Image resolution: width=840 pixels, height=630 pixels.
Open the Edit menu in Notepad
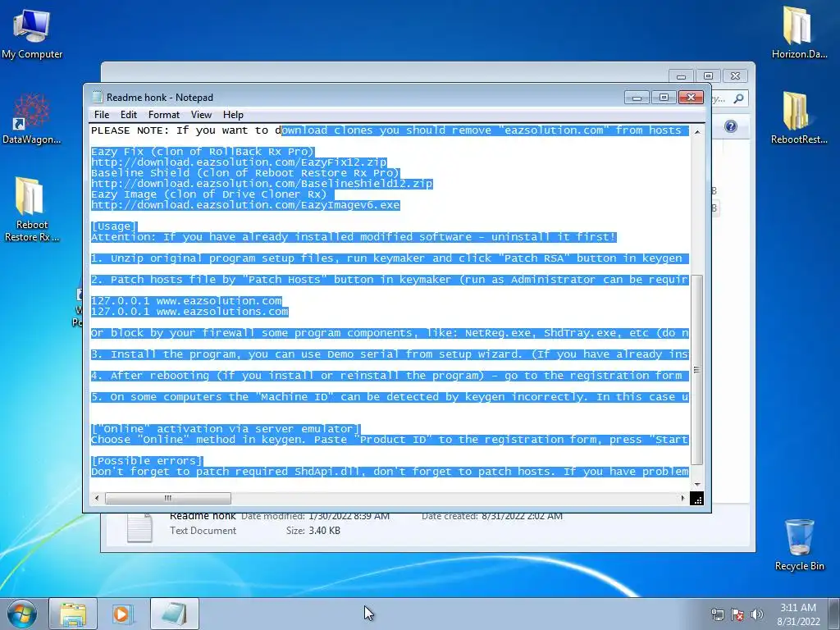coord(129,115)
